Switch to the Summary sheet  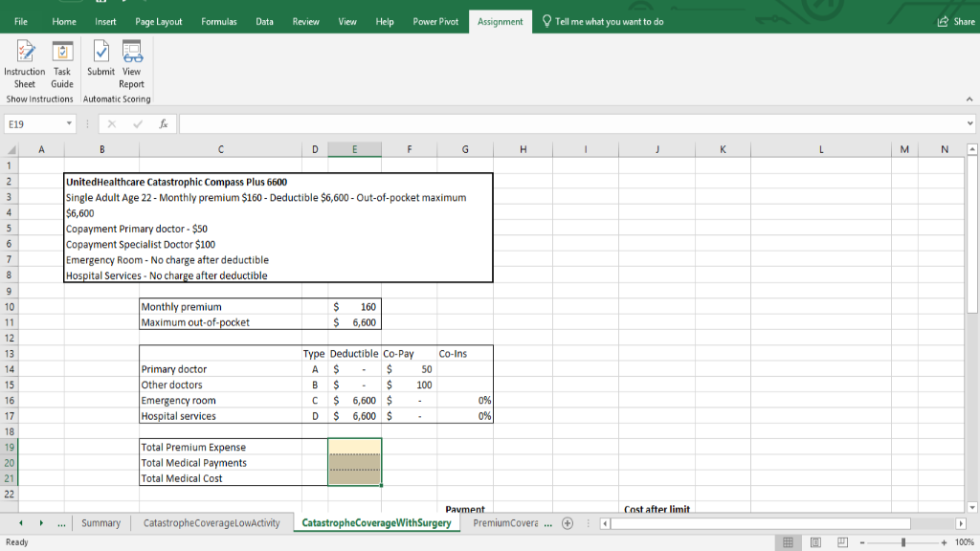click(100, 523)
